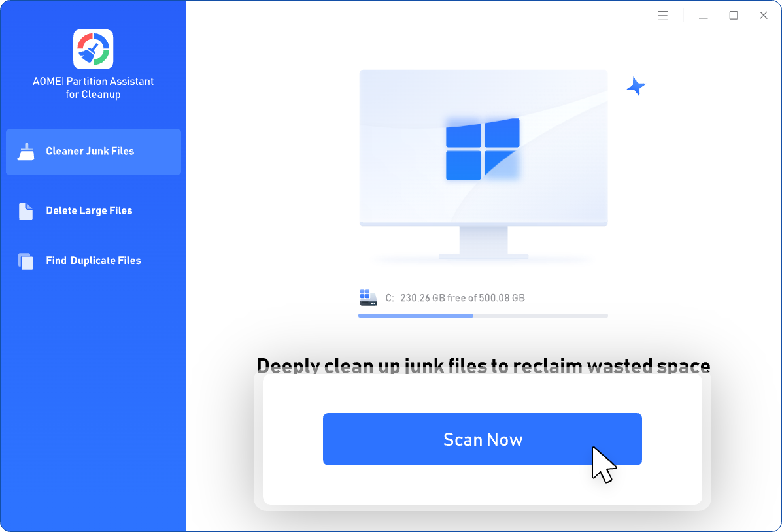Start scanning with the Scan Now button

click(483, 439)
